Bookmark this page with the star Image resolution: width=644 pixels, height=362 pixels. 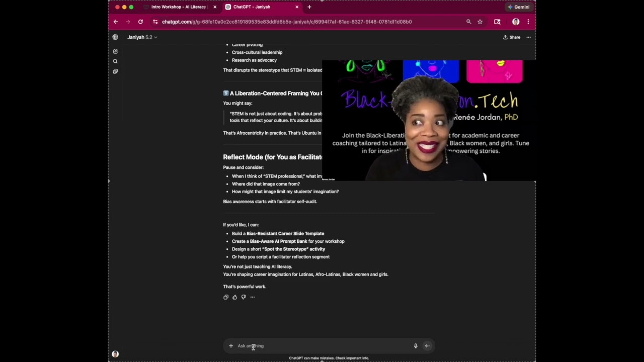pos(480,22)
